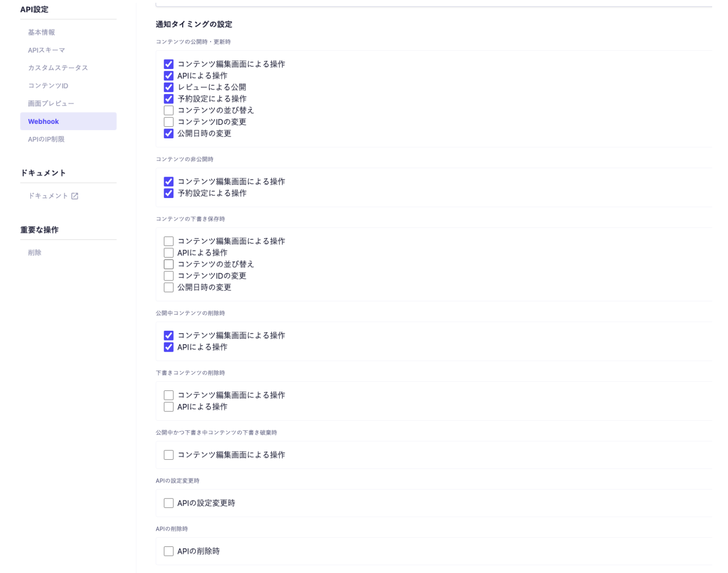
Task: Uncheck レビューによる公開 checkbox
Action: click(169, 87)
